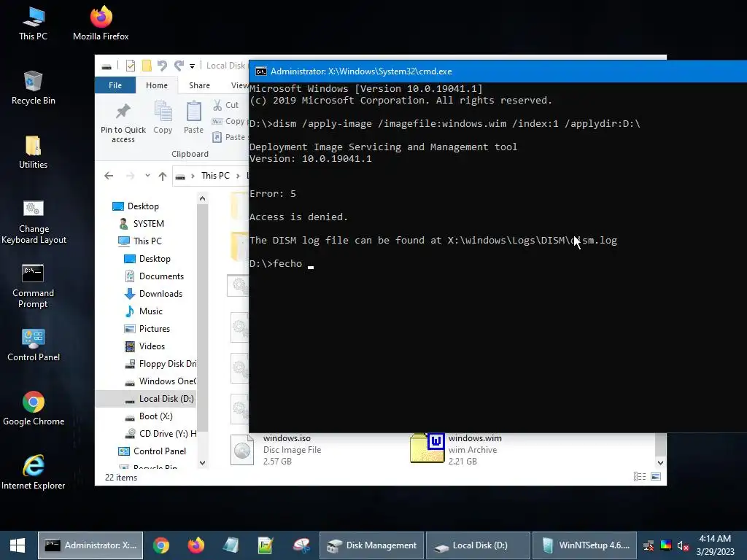Launch Google Chrome from desktop
The height and width of the screenshot is (560, 747).
click(x=34, y=409)
